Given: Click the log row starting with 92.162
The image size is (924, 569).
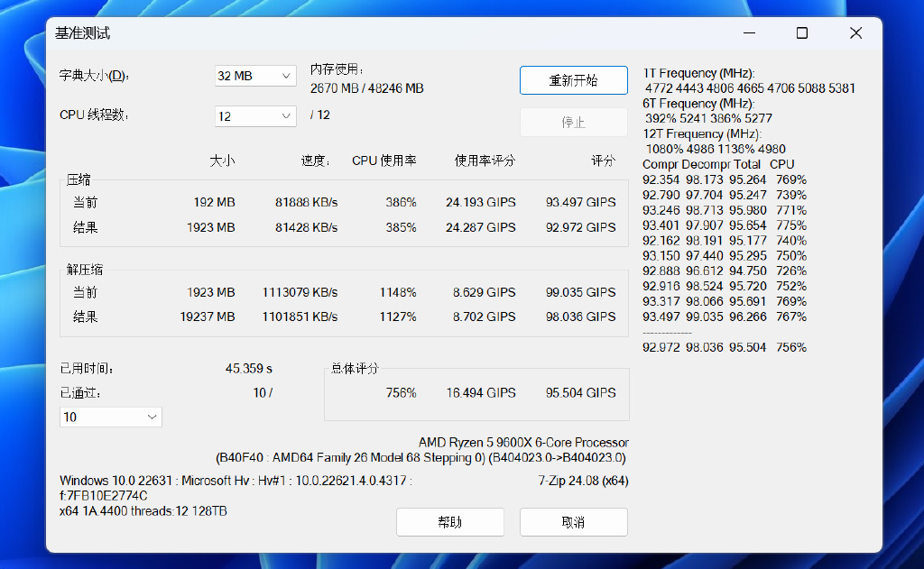Looking at the screenshot, I should pos(725,241).
